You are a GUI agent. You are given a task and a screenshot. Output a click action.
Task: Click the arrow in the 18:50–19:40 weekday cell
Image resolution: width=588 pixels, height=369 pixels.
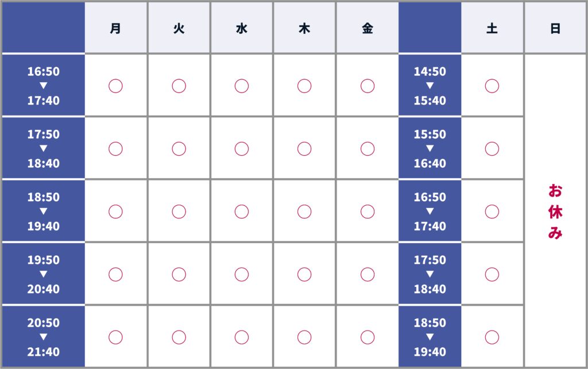click(44, 212)
